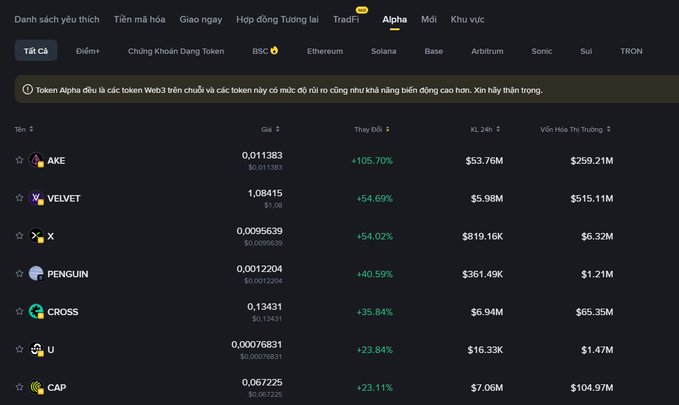Click the CAP token logo icon

click(36, 387)
